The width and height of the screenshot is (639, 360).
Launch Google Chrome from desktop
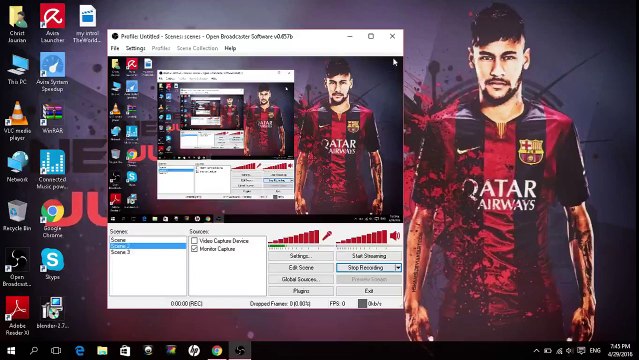[x=52, y=219]
